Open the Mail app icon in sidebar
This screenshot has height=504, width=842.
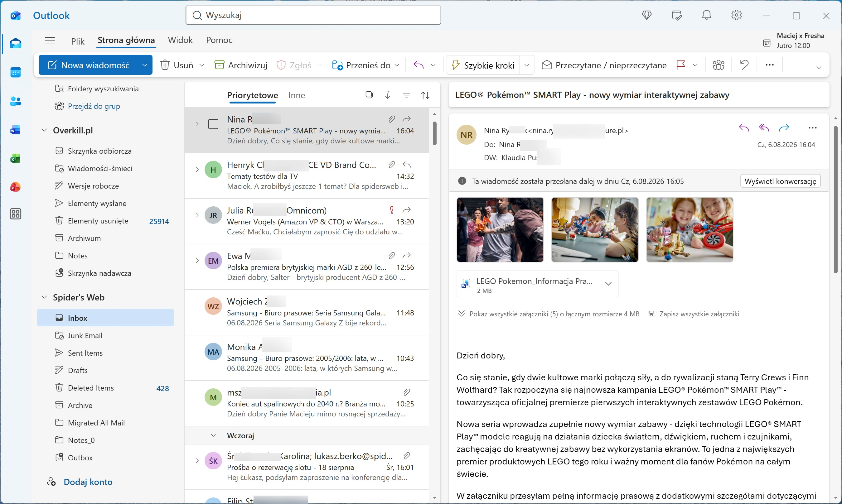tap(15, 44)
